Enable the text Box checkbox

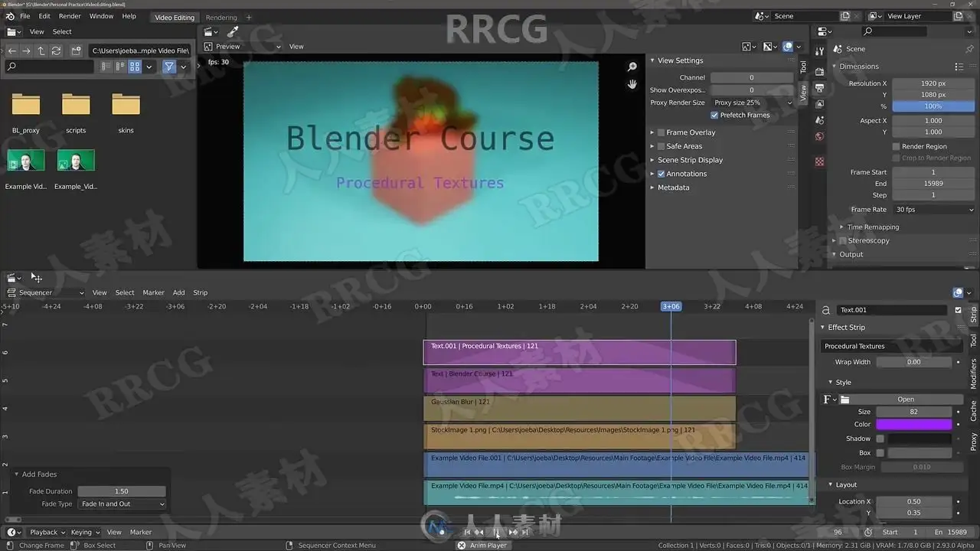click(880, 452)
